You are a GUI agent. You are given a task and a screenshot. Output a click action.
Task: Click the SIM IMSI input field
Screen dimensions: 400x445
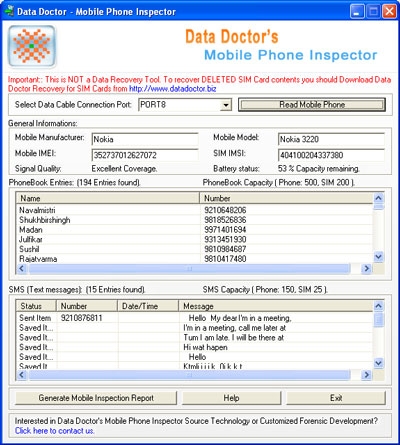[x=331, y=155]
